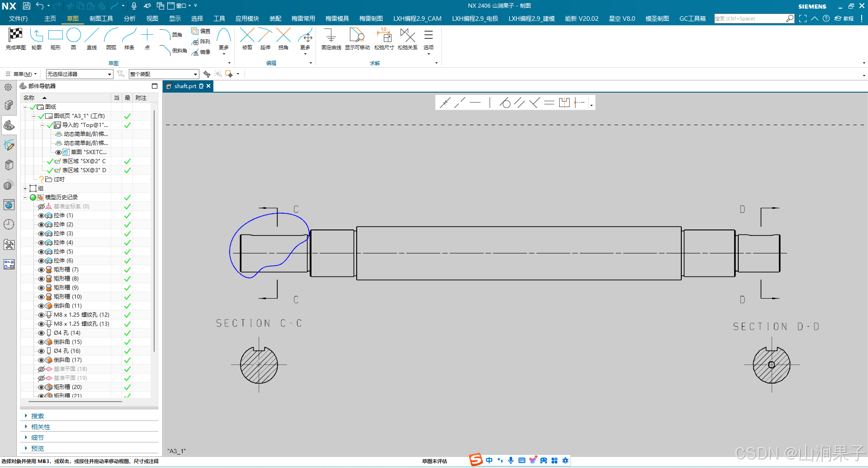Viewport: 868px width, 468px height.
Task: Open the history clock sidebar icon
Action: [9, 225]
